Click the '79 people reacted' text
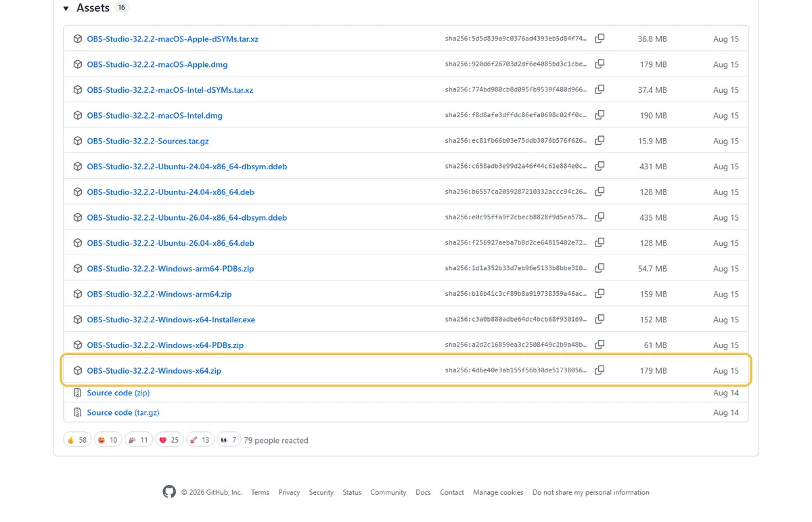The height and width of the screenshot is (522, 812). pos(276,440)
